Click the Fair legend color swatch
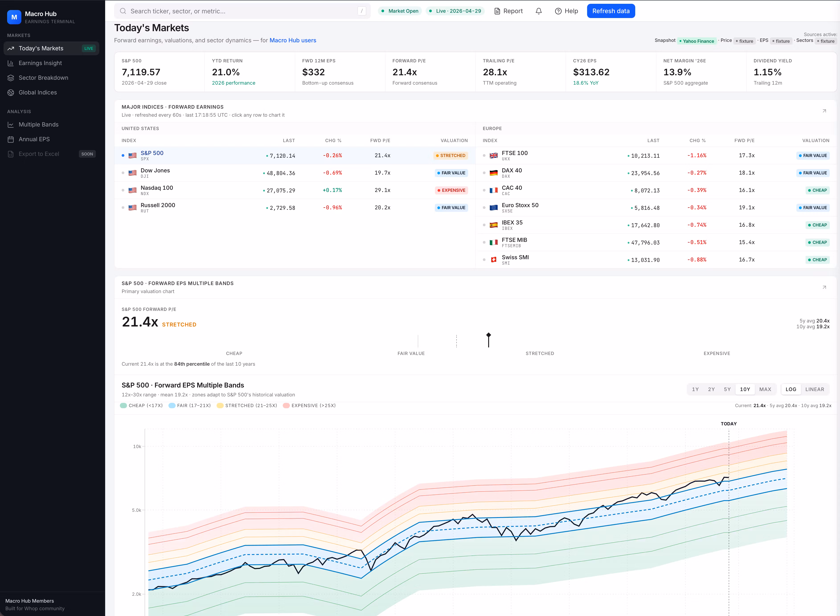Image resolution: width=840 pixels, height=616 pixels. [x=172, y=406]
